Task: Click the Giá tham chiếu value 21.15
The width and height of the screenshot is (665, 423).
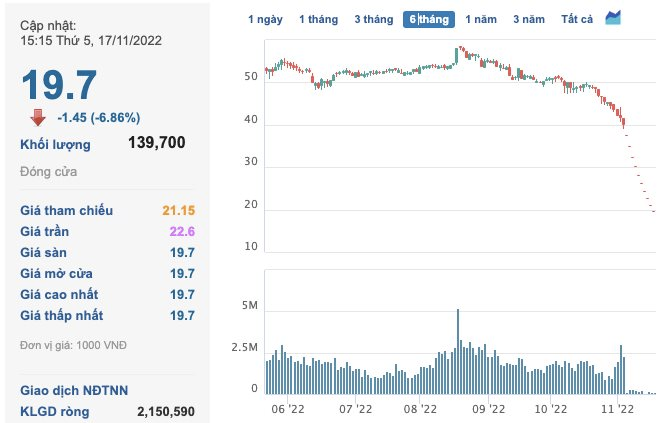Action: coord(178,210)
